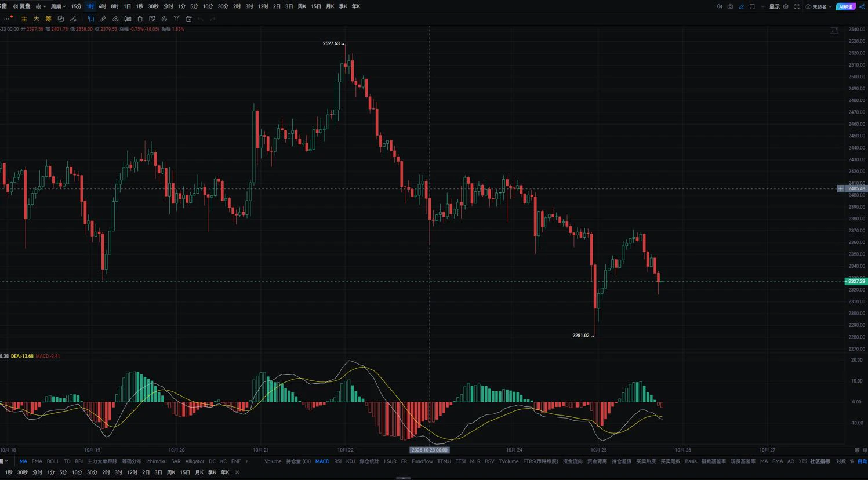Screen dimensions: 868x480
Task: Click the redo arrow icon
Action: [213, 19]
